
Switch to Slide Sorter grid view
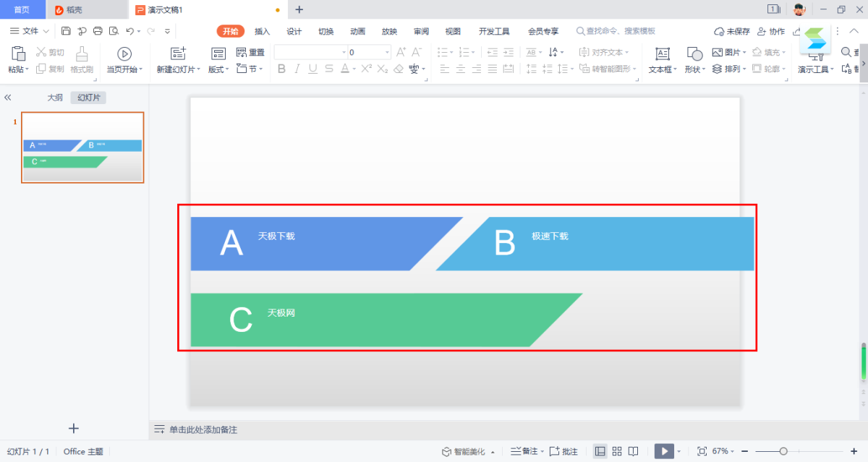(x=617, y=451)
